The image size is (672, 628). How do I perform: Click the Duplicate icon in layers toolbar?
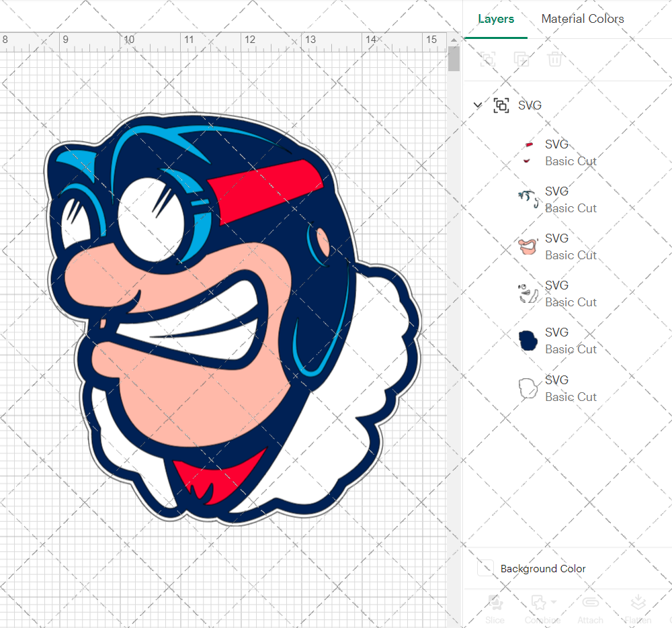click(x=521, y=59)
